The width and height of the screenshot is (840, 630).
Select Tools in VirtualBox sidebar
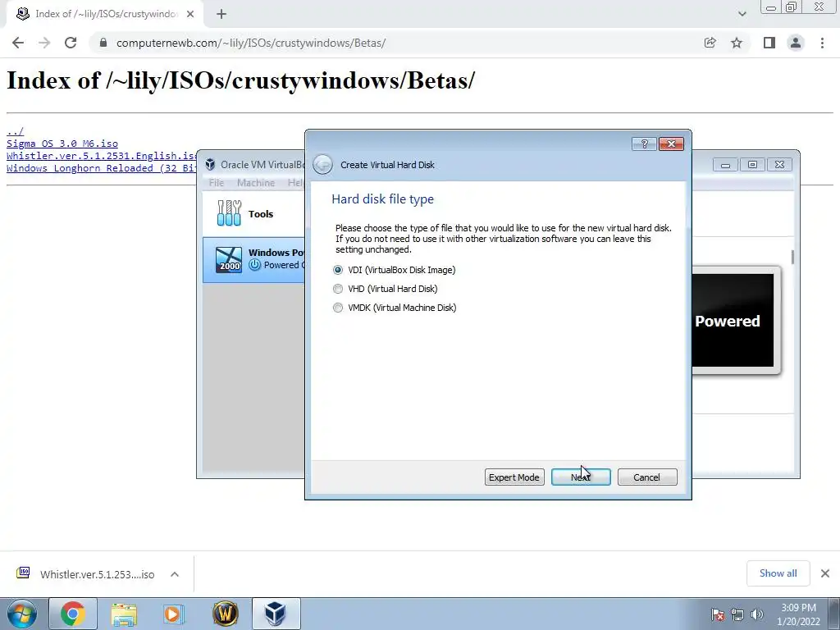point(253,213)
